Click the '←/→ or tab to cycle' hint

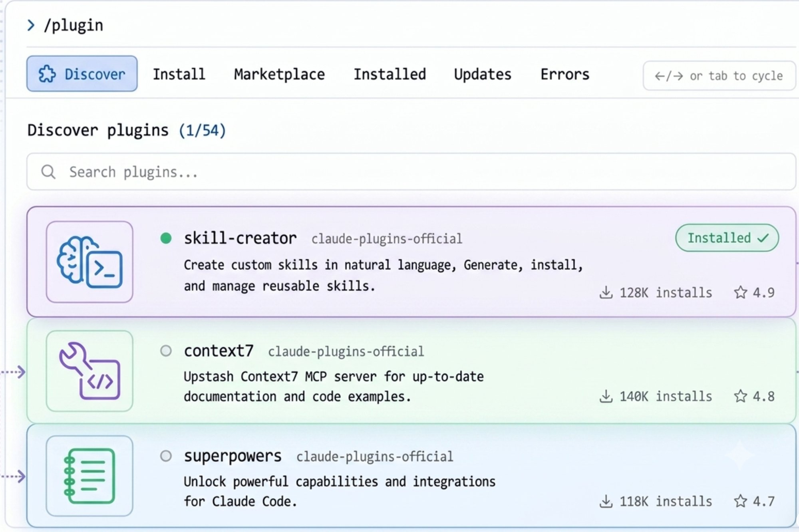tap(719, 76)
